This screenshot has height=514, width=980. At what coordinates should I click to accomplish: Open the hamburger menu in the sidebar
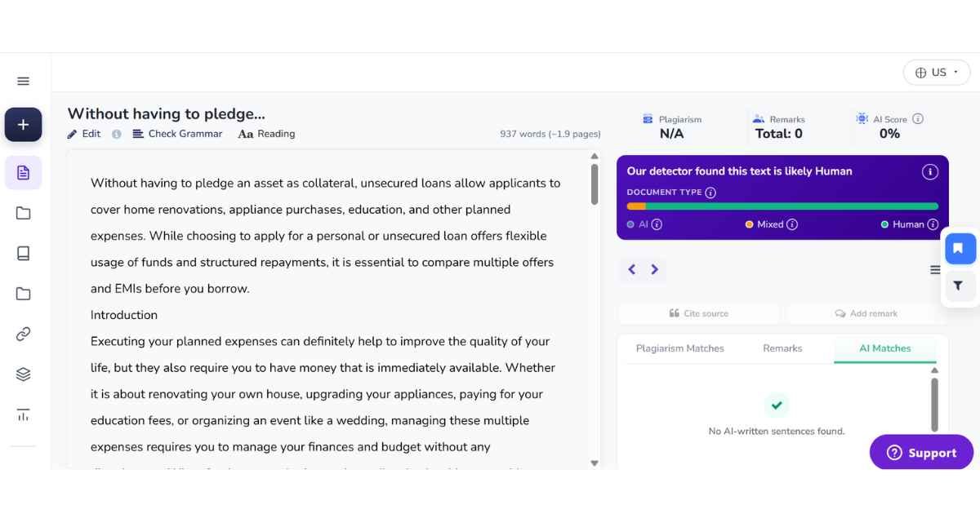[23, 81]
